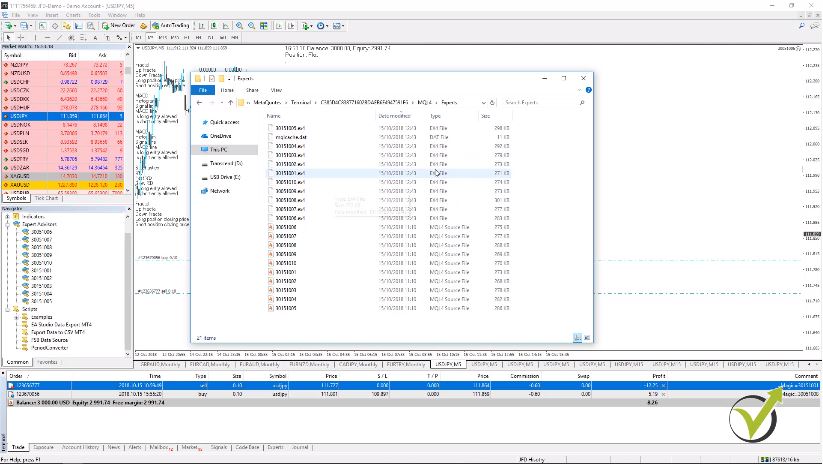Switch chart to H4 timeframe
The image size is (823, 465).
coord(198,38)
